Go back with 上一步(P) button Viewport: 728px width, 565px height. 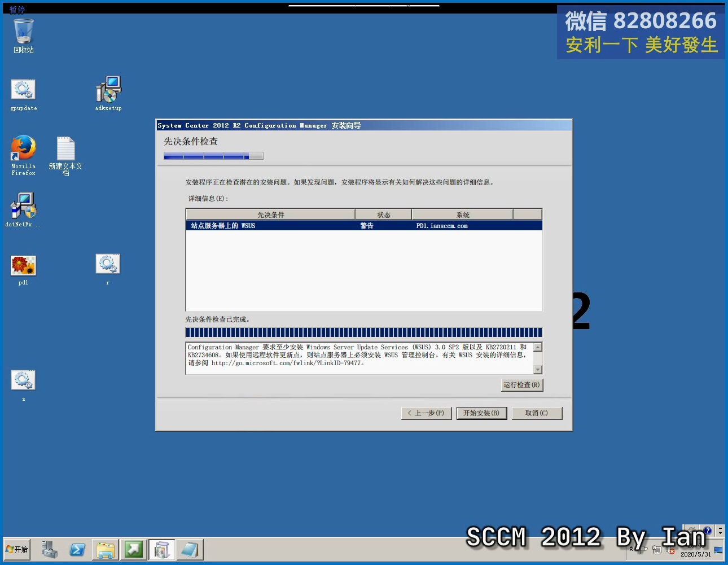(426, 413)
